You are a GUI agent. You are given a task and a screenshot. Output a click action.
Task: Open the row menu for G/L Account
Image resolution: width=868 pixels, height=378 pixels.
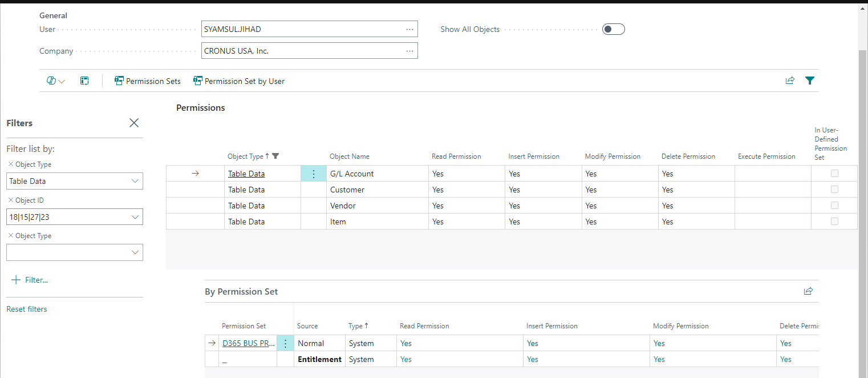tap(313, 174)
